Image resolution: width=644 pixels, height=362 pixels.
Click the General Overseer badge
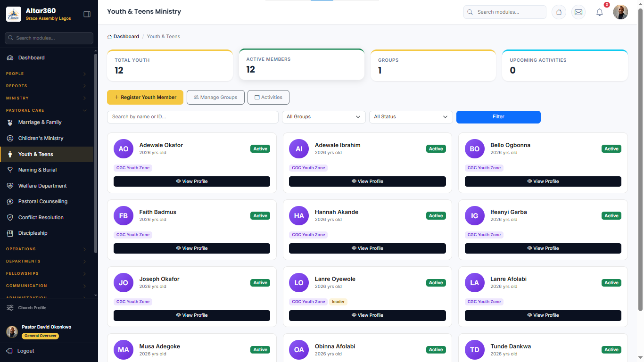point(41,336)
